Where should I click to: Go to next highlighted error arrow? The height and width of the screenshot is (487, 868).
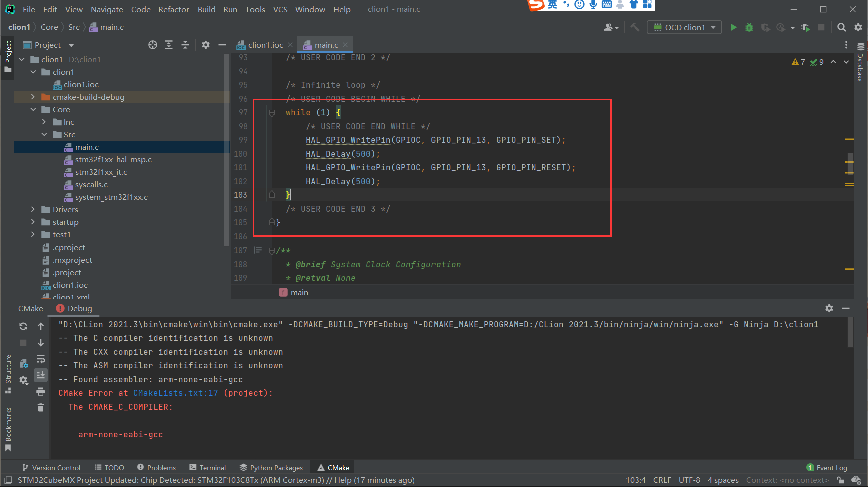pos(846,62)
